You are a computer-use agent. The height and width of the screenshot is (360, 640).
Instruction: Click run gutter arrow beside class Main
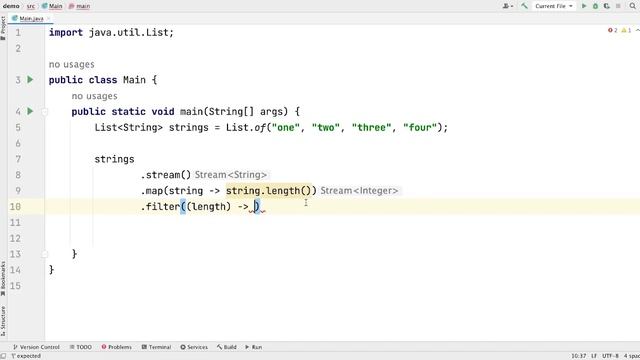(30, 79)
